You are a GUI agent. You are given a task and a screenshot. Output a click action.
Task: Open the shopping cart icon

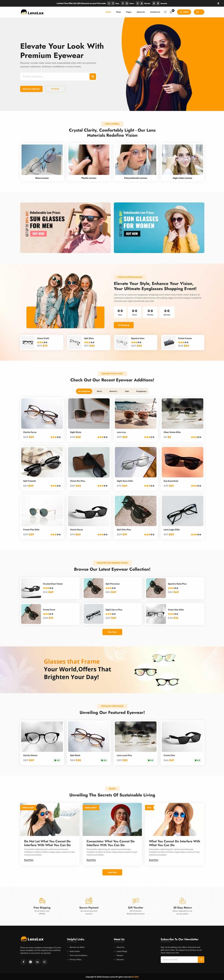click(x=171, y=12)
